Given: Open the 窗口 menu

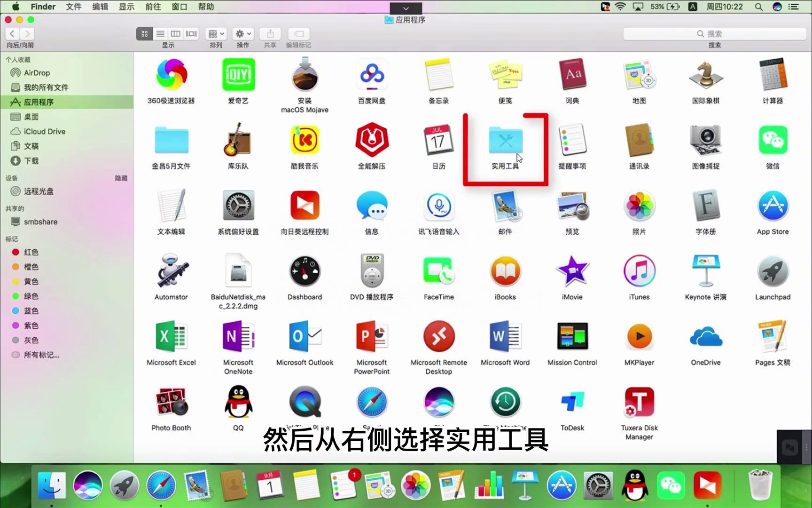Looking at the screenshot, I should tap(180, 7).
